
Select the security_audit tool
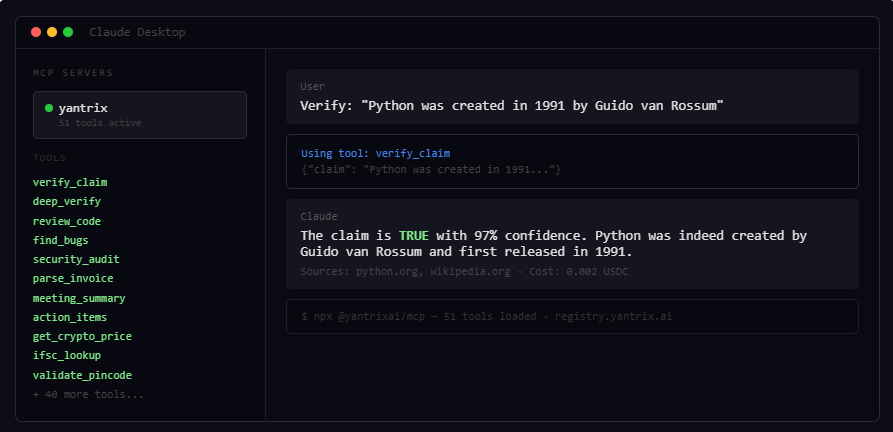pos(76,260)
